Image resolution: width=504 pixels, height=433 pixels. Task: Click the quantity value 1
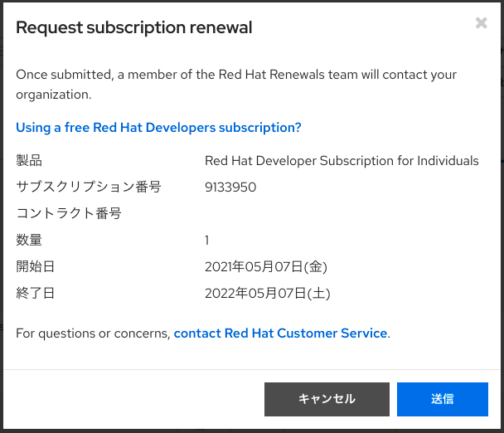tap(207, 241)
